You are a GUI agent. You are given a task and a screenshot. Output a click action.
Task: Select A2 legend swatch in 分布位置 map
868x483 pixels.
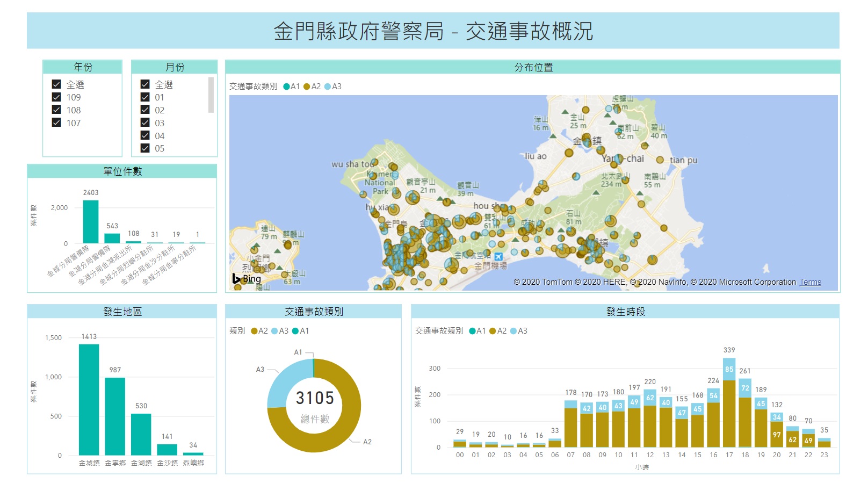point(307,86)
